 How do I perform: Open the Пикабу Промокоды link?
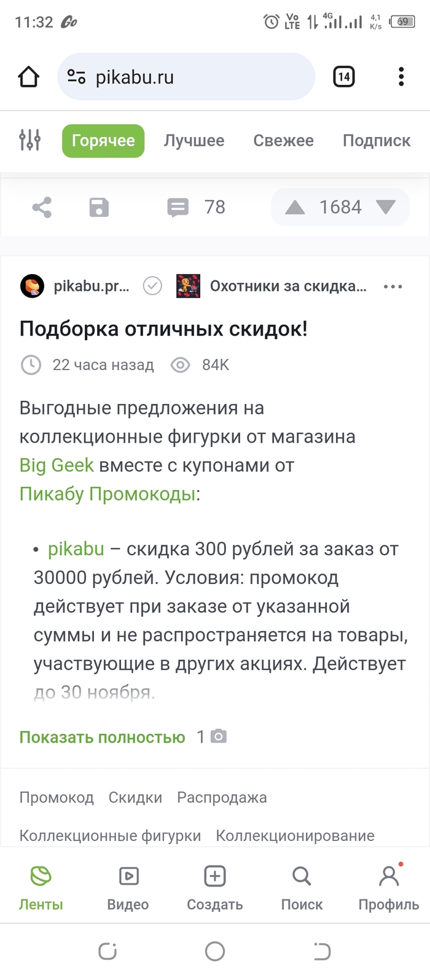click(x=107, y=494)
